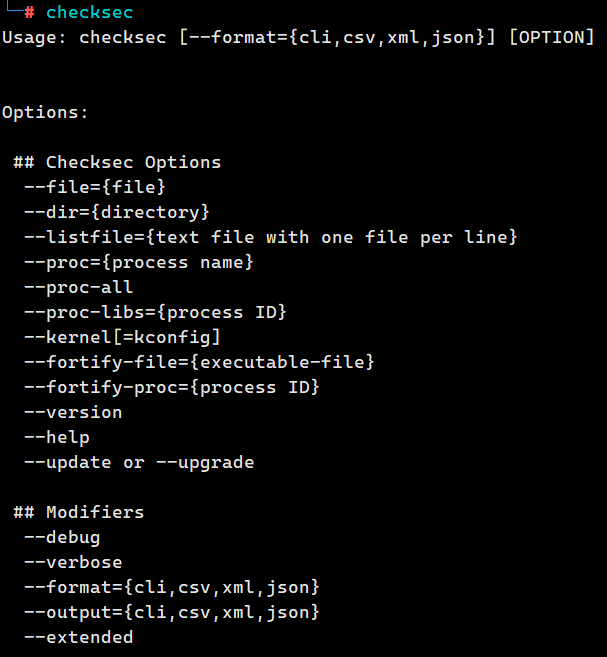Click the --version option text
Screen dimensions: 607x657
pos(73,412)
